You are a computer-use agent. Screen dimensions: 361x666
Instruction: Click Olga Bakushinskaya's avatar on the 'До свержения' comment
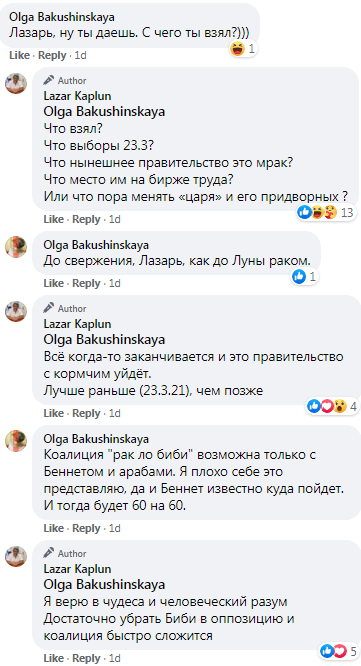[16, 247]
